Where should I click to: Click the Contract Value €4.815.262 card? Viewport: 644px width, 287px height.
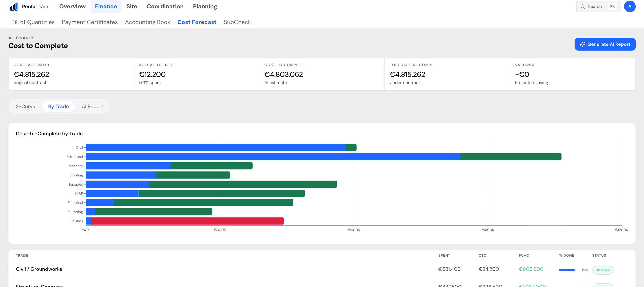pyautogui.click(x=71, y=74)
